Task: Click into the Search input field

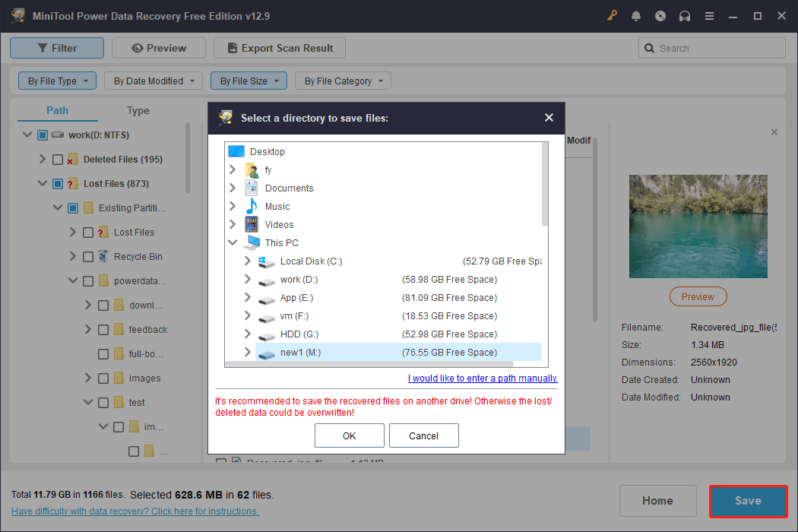Action: click(x=712, y=48)
